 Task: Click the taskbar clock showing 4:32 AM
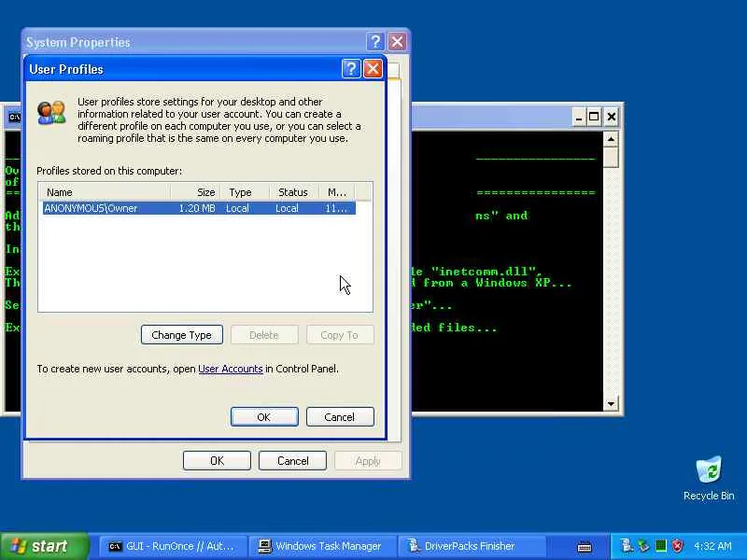click(712, 546)
